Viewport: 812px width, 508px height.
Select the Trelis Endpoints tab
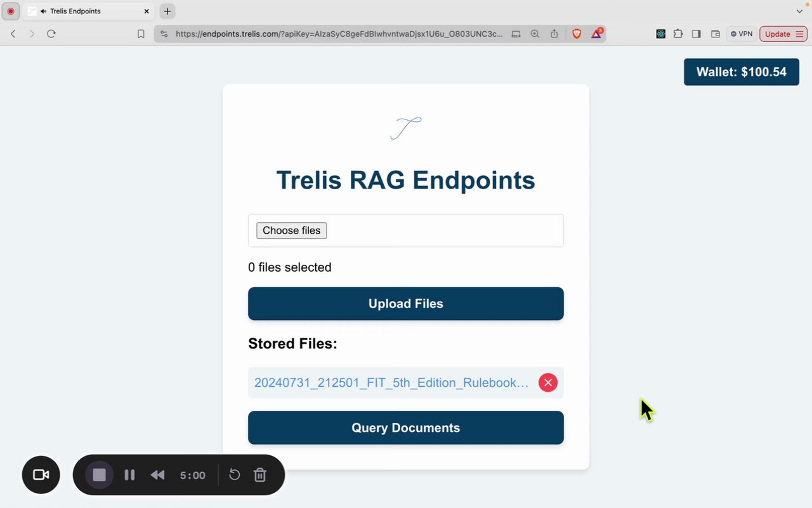89,11
